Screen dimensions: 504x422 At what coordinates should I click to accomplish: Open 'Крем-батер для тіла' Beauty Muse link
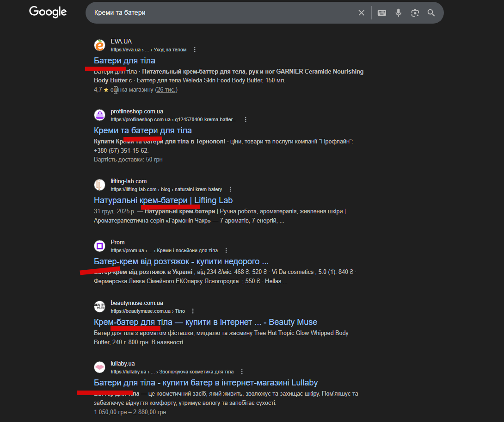205,322
